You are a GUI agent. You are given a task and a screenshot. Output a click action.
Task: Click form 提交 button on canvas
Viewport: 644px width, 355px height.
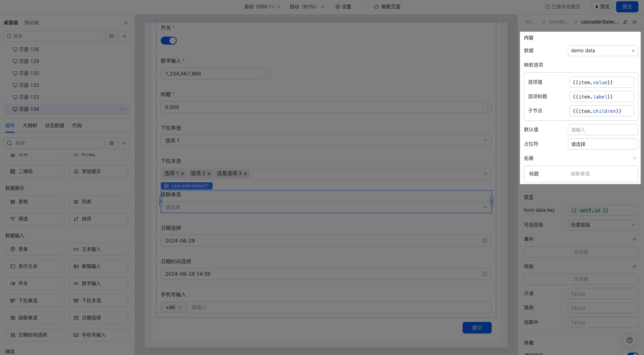tap(477, 328)
